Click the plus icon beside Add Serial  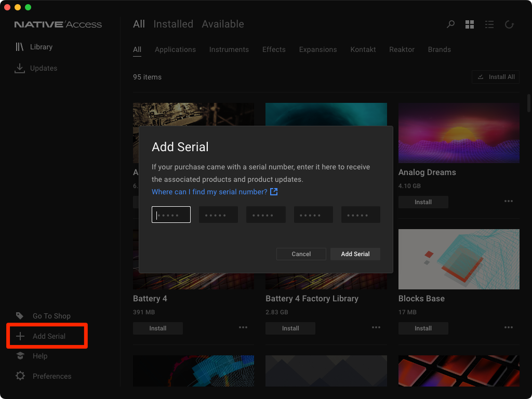point(20,336)
